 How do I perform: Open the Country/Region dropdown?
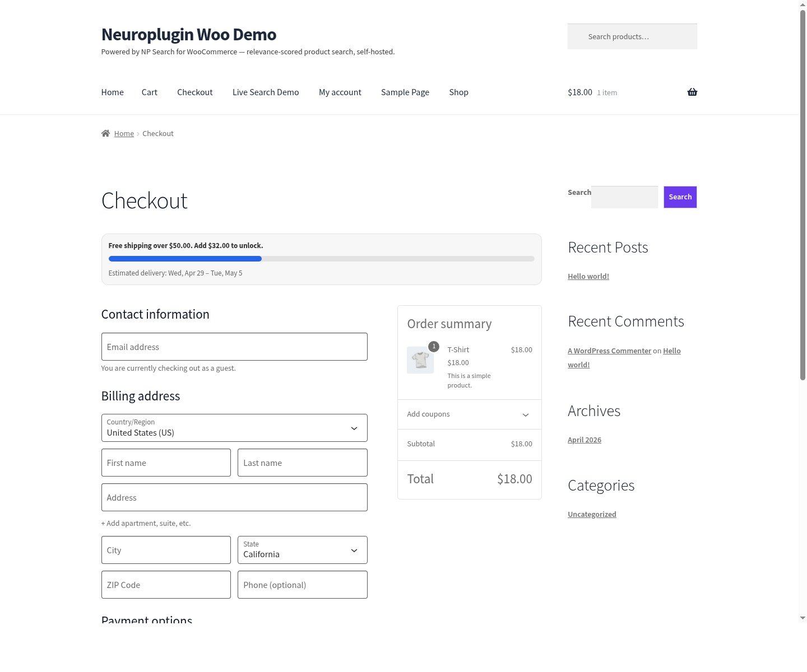click(234, 428)
